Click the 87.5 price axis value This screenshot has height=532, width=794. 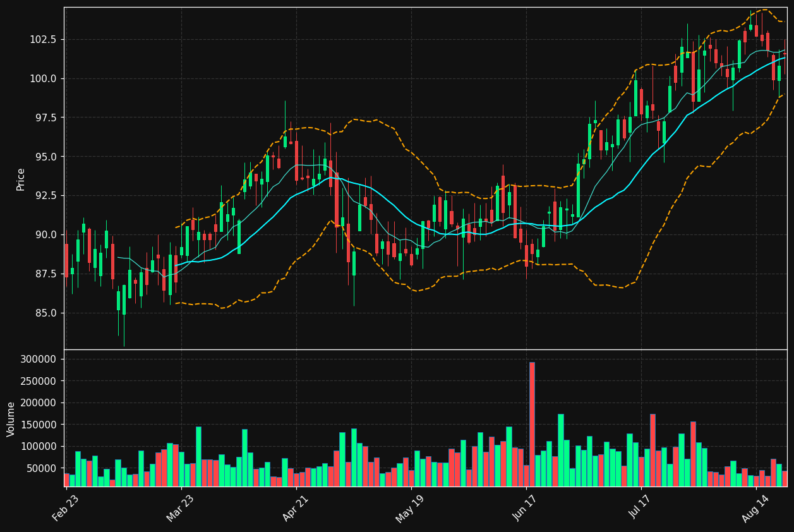(47, 274)
